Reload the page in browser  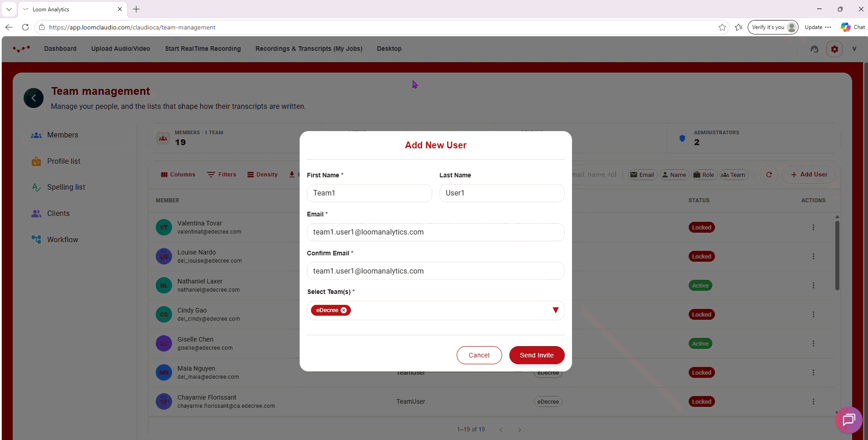pyautogui.click(x=25, y=27)
